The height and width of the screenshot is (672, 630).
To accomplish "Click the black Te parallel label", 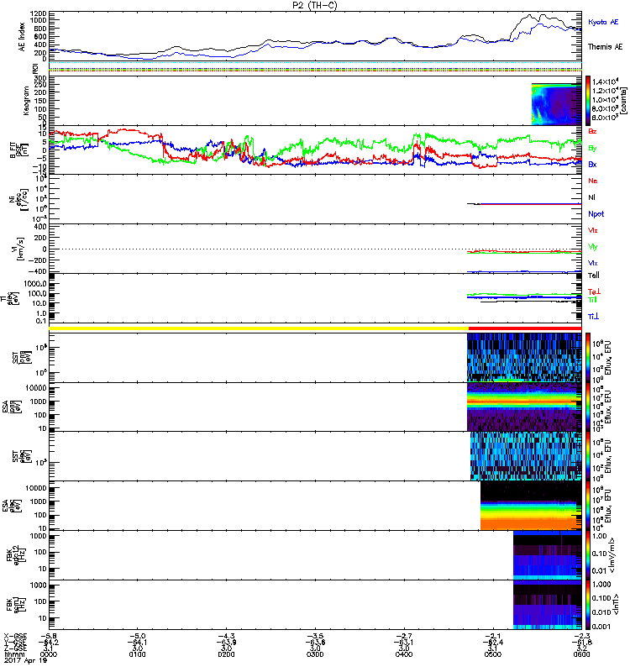I will point(593,276).
